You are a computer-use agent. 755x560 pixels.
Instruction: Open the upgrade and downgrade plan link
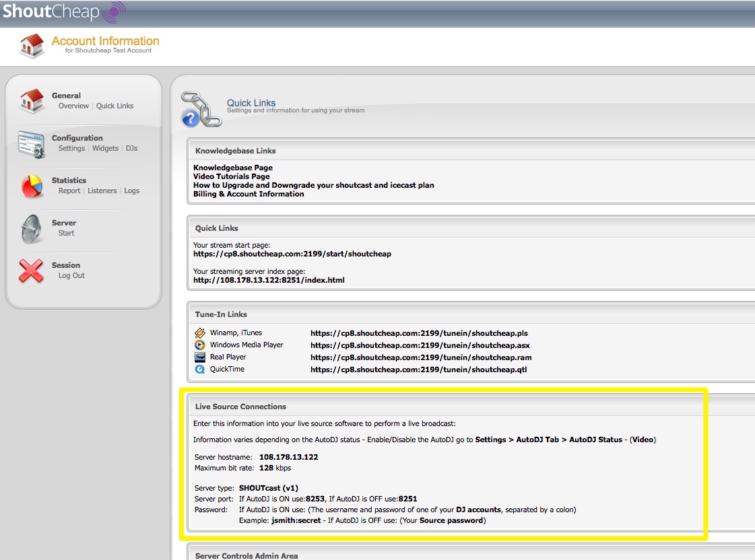313,185
